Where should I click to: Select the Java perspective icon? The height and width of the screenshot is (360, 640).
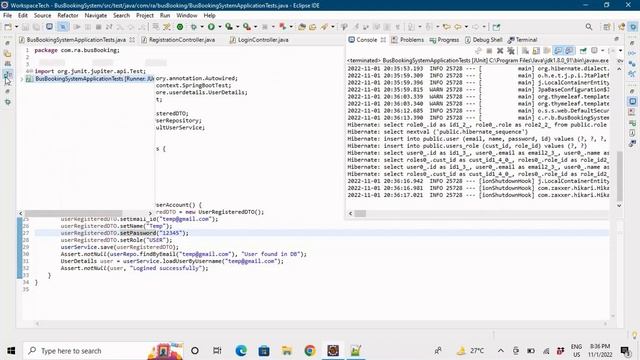(622, 27)
